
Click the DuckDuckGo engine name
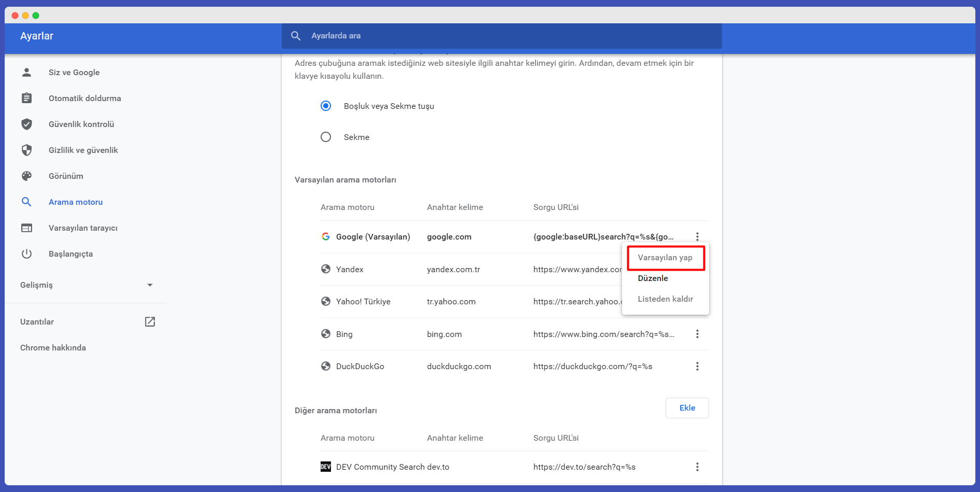tap(360, 367)
